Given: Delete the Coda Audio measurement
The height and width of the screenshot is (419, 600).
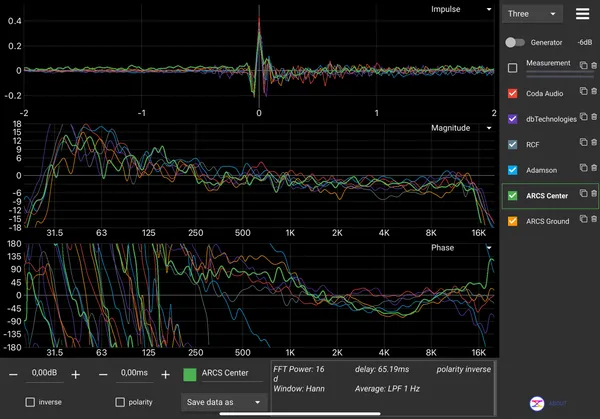Looking at the screenshot, I should coord(594,91).
